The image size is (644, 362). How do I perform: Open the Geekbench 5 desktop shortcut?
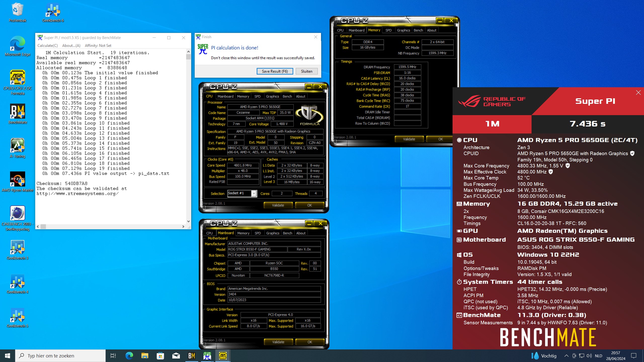[x=17, y=318]
